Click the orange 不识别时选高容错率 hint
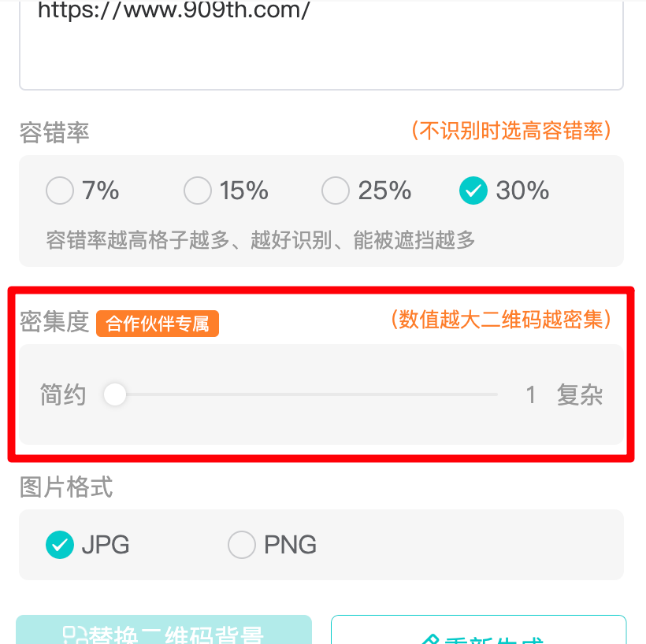Image resolution: width=646 pixels, height=644 pixels. [511, 131]
